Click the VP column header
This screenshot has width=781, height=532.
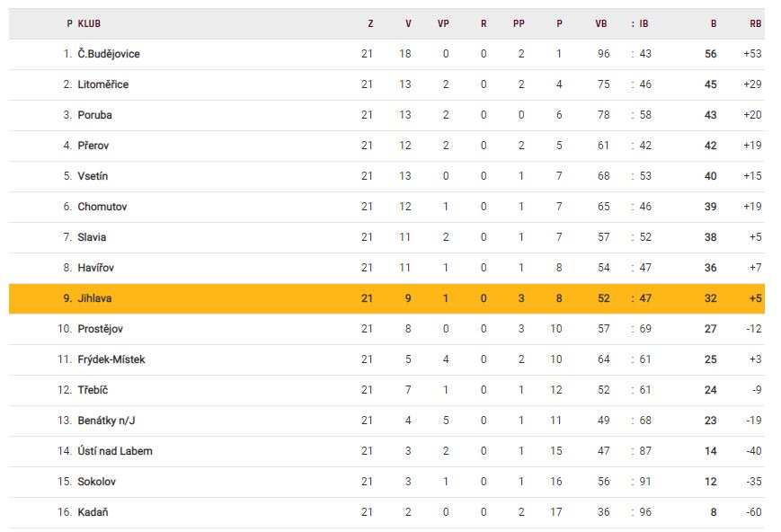(x=443, y=24)
